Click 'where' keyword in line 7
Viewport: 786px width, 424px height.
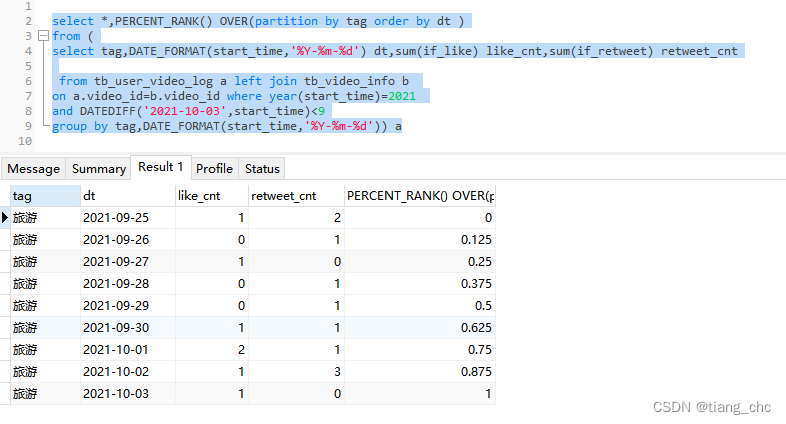[244, 96]
